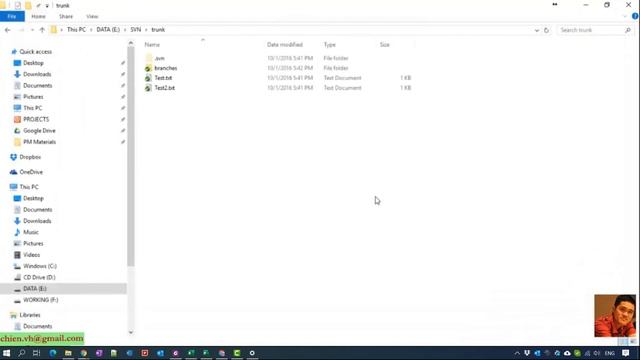Expand chevron after This PC breadcrumb
Screen dimensions: 640x360
(91, 30)
